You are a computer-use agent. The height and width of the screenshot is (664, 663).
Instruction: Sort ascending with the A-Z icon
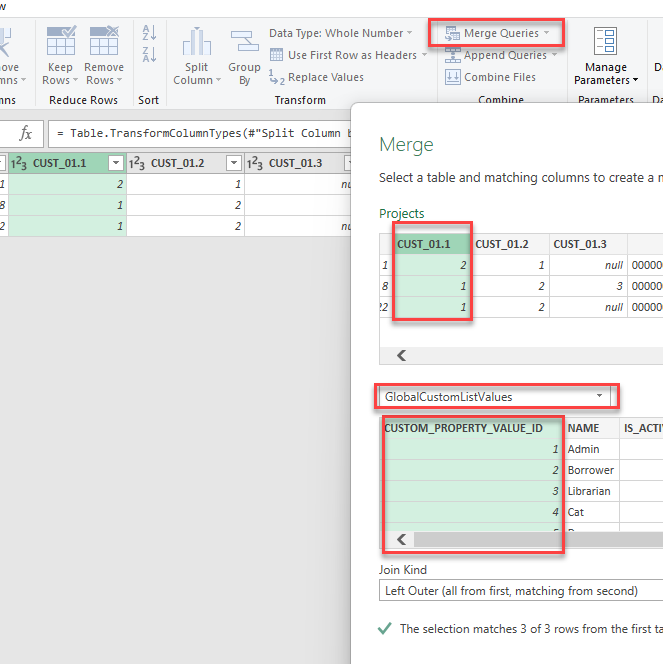pyautogui.click(x=149, y=33)
